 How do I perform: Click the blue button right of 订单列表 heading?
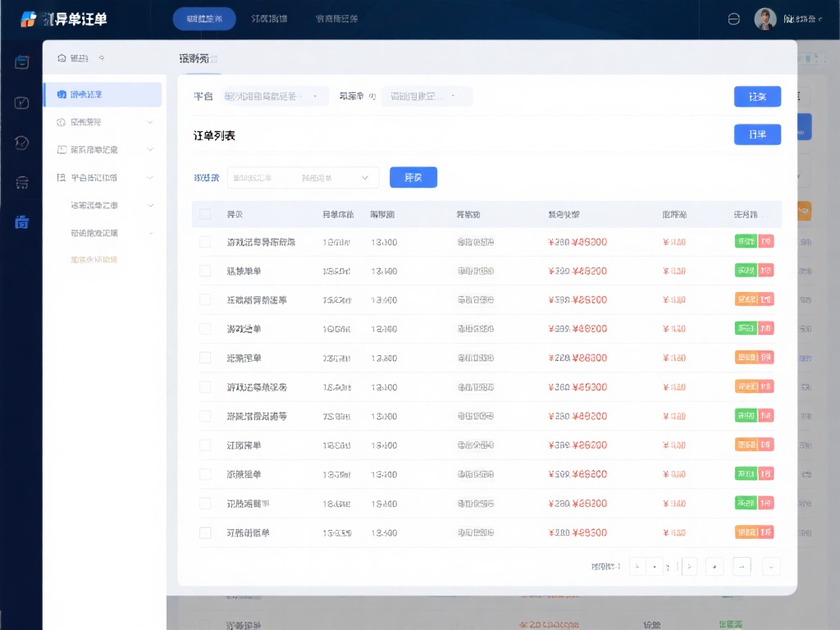pyautogui.click(x=756, y=135)
